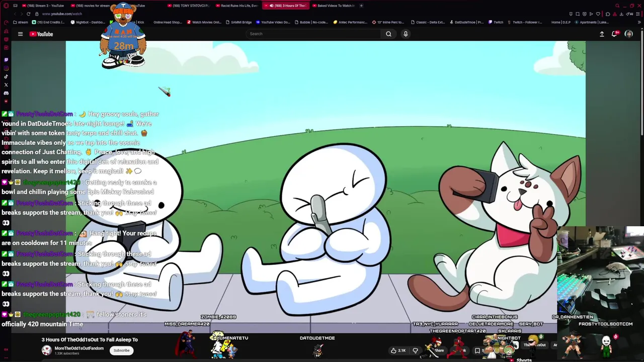Open the new tab plus button
Image resolution: width=644 pixels, height=362 pixels.
click(362, 6)
